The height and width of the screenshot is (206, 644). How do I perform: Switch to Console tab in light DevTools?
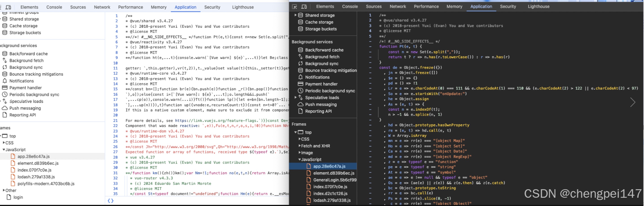(x=54, y=7)
